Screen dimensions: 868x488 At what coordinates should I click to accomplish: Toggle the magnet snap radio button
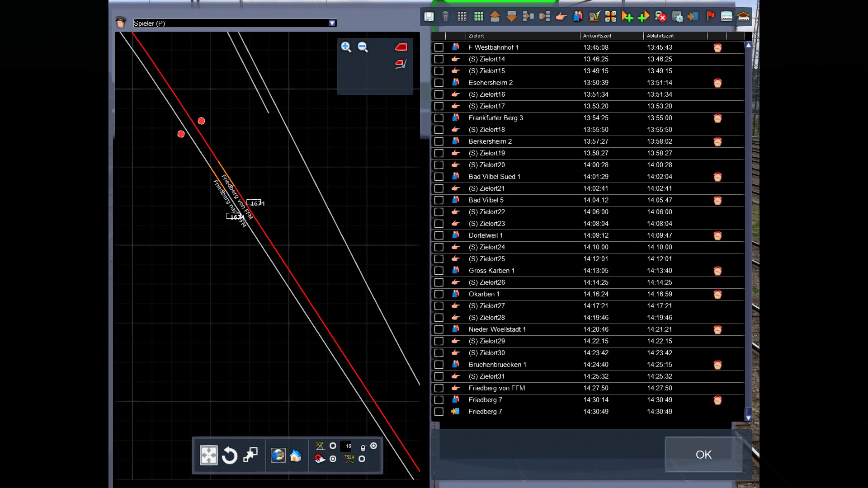(x=333, y=459)
